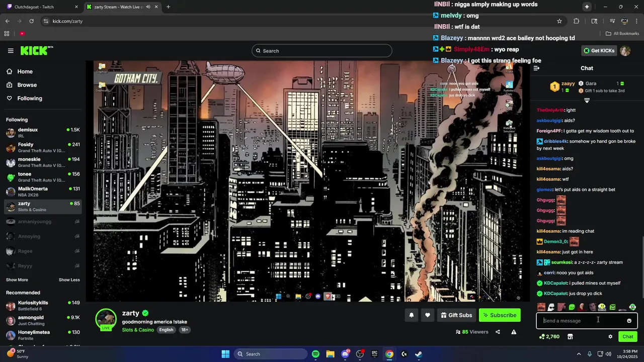Screen dimensions: 644x362
Task: Open browser extensions puzzle icon
Action: [x=576, y=21]
